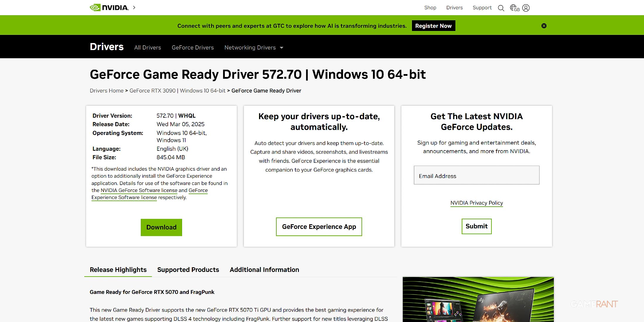644x322 pixels.
Task: Click into the Email Address field
Action: pos(476,175)
